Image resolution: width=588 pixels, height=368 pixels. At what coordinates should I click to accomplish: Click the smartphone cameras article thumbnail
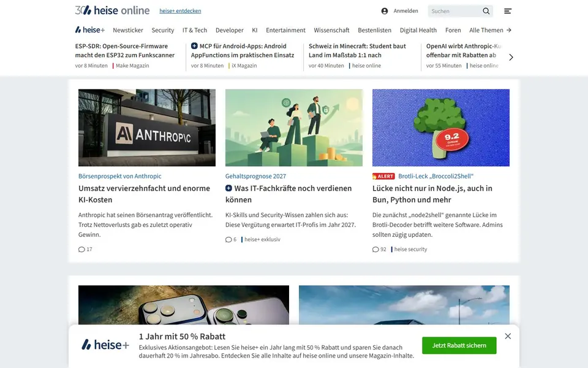click(184, 305)
